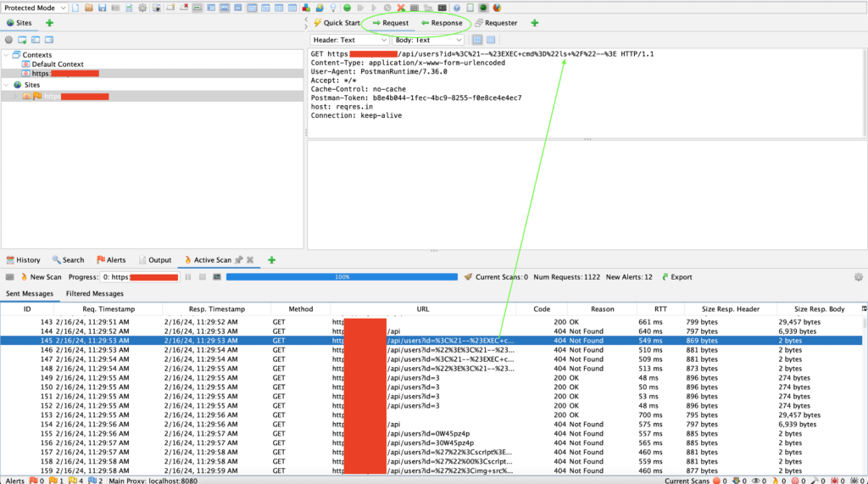This screenshot has width=868, height=484.
Task: Sort by the RTT column header
Action: (660, 309)
